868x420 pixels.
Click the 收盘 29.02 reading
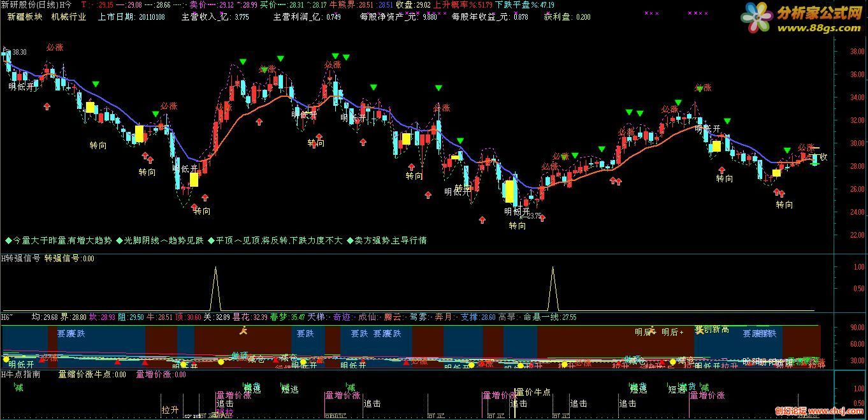[x=413, y=4]
